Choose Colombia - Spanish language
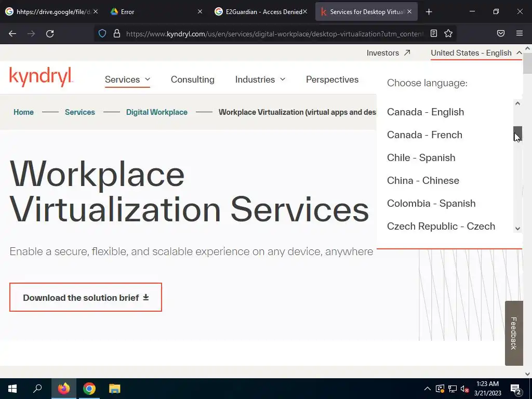Screen dimensions: 532x399 pyautogui.click(x=431, y=203)
